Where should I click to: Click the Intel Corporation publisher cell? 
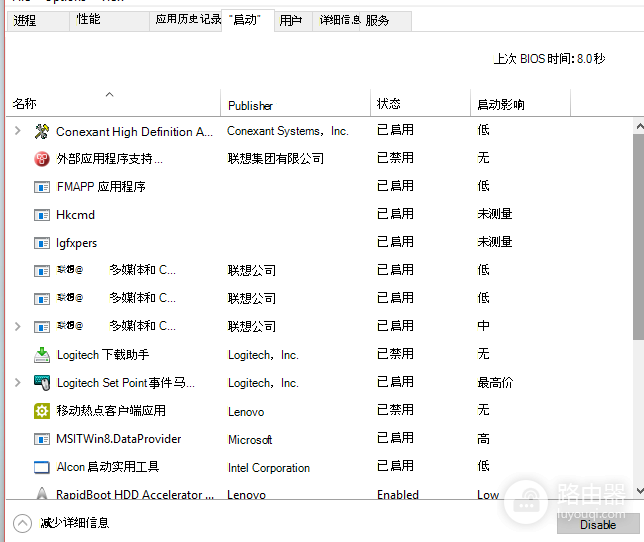(269, 468)
